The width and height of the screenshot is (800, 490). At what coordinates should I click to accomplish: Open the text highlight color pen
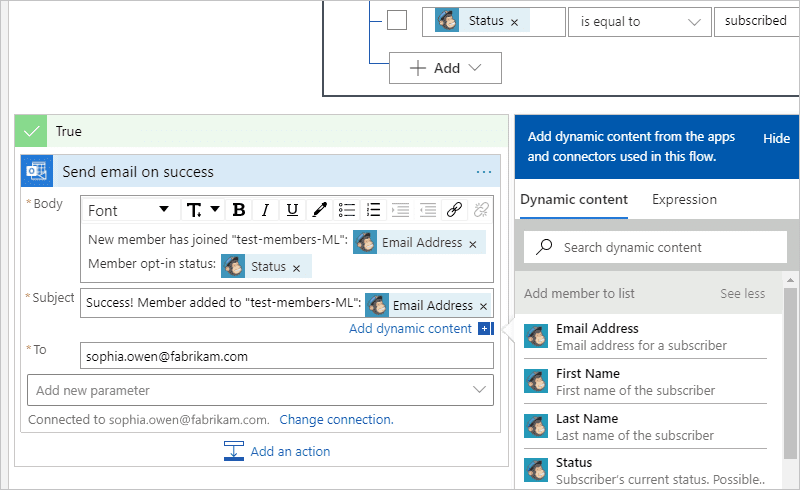(319, 210)
